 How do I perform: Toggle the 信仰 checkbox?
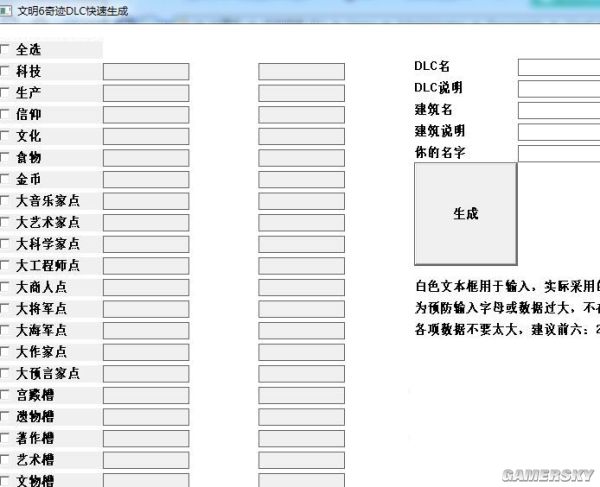click(5, 114)
